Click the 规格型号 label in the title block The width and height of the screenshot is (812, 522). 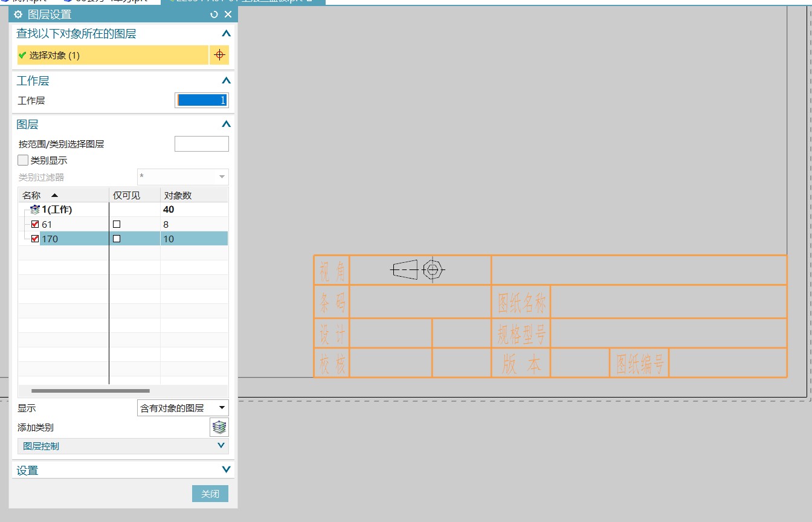pos(521,334)
